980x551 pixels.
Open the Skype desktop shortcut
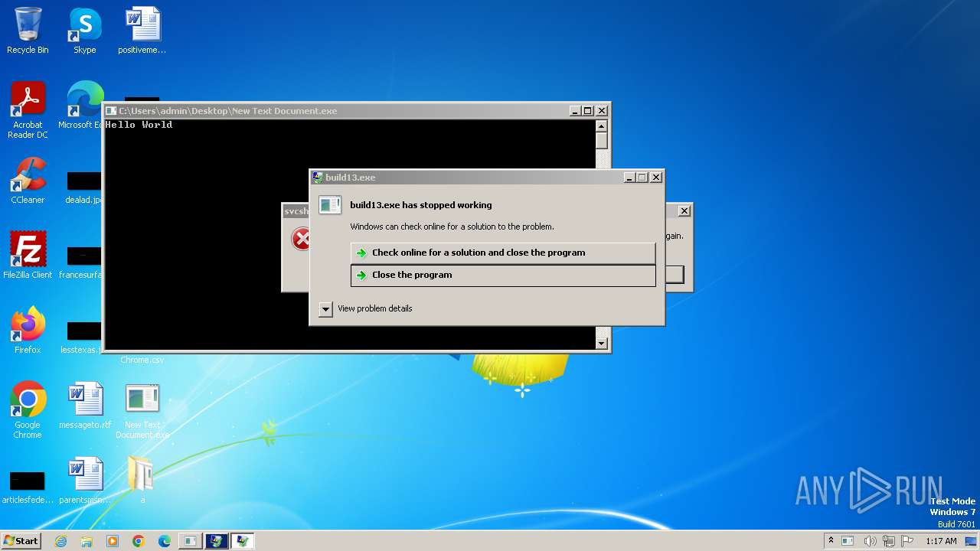pyautogui.click(x=84, y=31)
